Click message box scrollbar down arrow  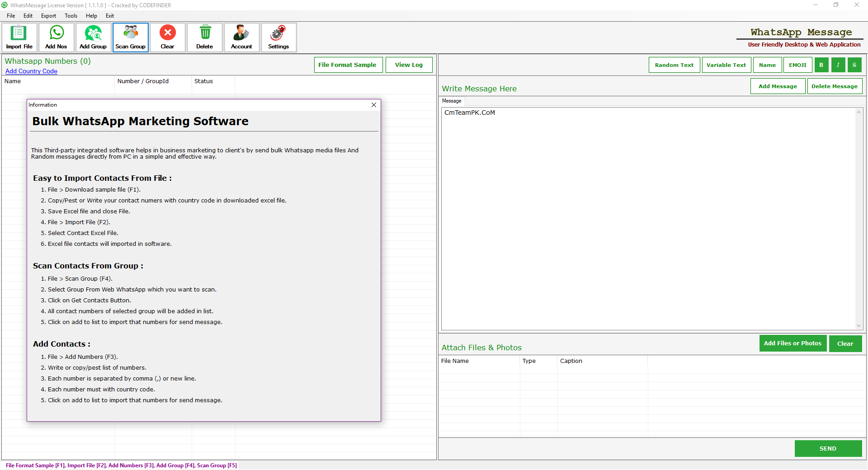tap(859, 325)
